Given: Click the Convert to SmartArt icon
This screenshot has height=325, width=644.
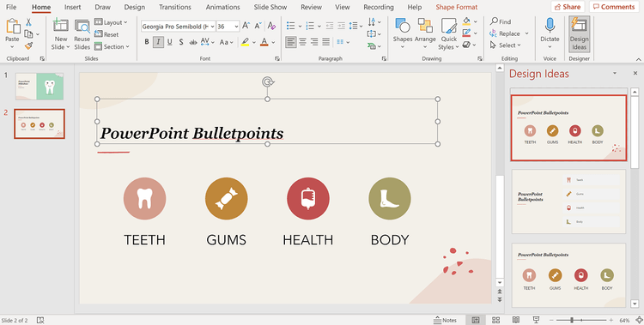Looking at the screenshot, I should coord(372,46).
